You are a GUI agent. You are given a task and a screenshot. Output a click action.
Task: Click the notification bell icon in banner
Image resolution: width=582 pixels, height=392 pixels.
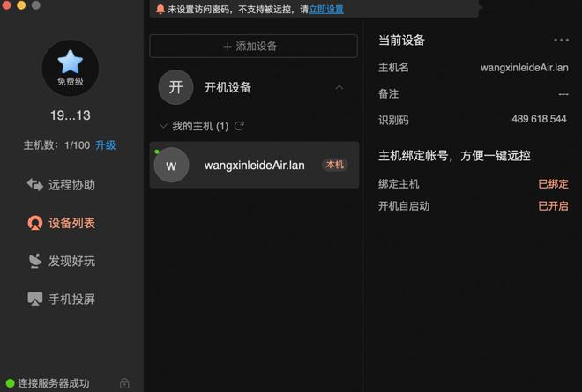[160, 9]
